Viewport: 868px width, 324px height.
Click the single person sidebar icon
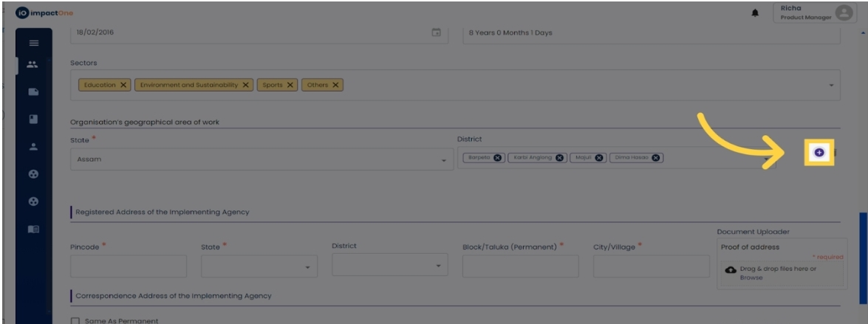coord(33,146)
